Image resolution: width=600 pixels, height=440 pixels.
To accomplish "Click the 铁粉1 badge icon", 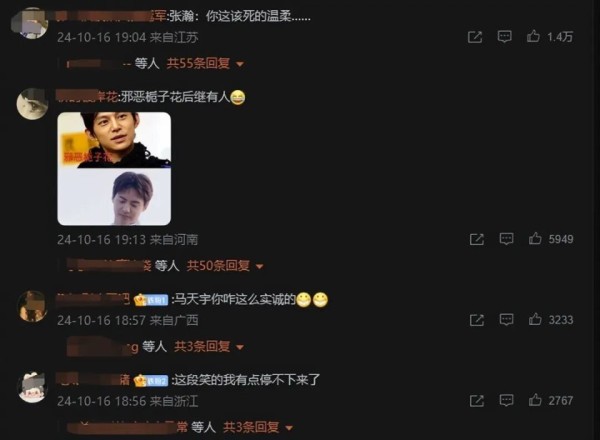I will 151,300.
